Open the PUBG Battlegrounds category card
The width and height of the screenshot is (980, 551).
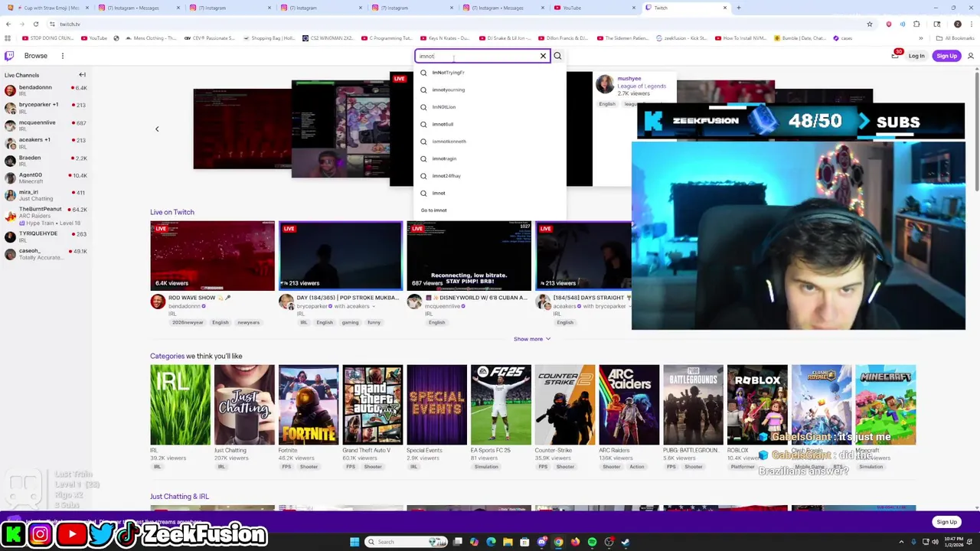693,405
